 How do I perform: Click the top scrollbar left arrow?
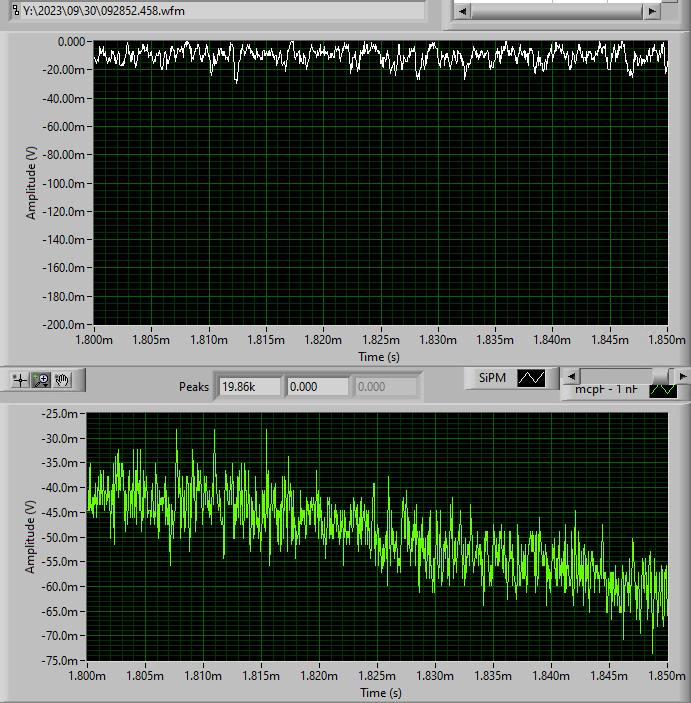coord(462,11)
